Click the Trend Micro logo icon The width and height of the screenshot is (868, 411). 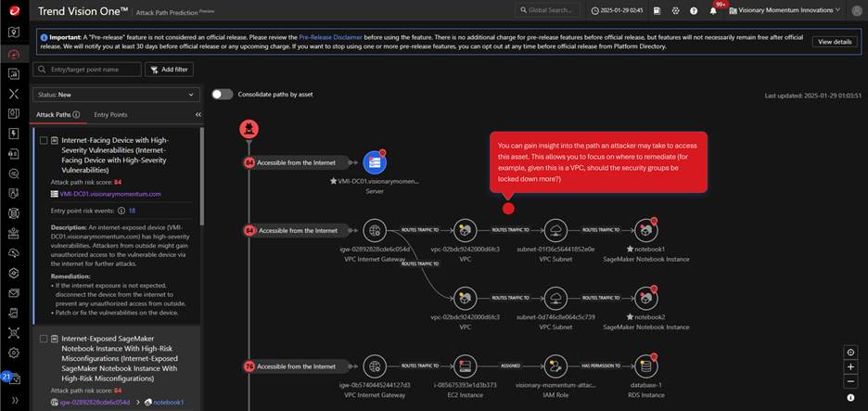pos(15,9)
